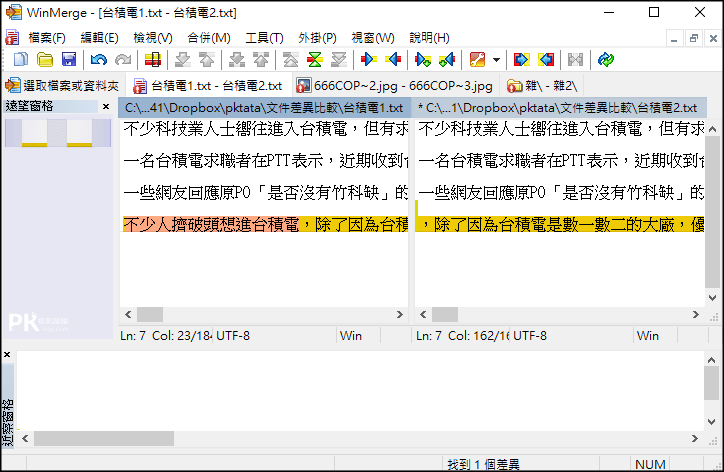Copy all differences to left icon
The height and width of the screenshot is (472, 724).
[546, 60]
